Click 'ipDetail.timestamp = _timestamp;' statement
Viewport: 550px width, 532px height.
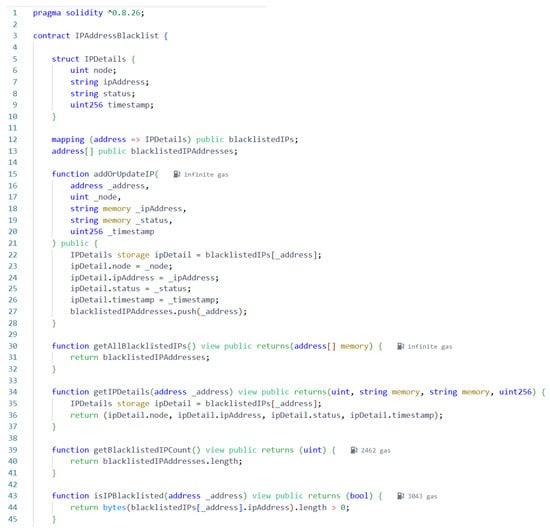tap(145, 300)
